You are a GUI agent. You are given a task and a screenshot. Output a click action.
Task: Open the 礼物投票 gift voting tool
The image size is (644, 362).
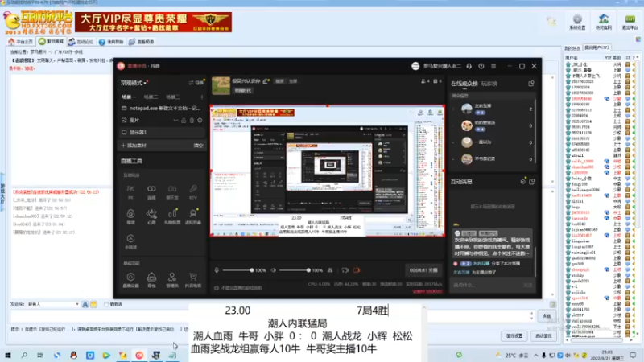pyautogui.click(x=172, y=216)
